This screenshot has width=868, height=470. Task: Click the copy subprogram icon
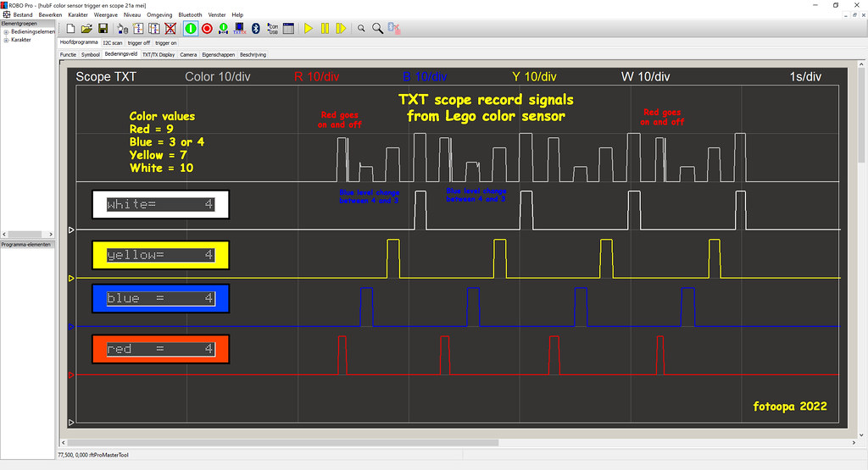tap(154, 28)
